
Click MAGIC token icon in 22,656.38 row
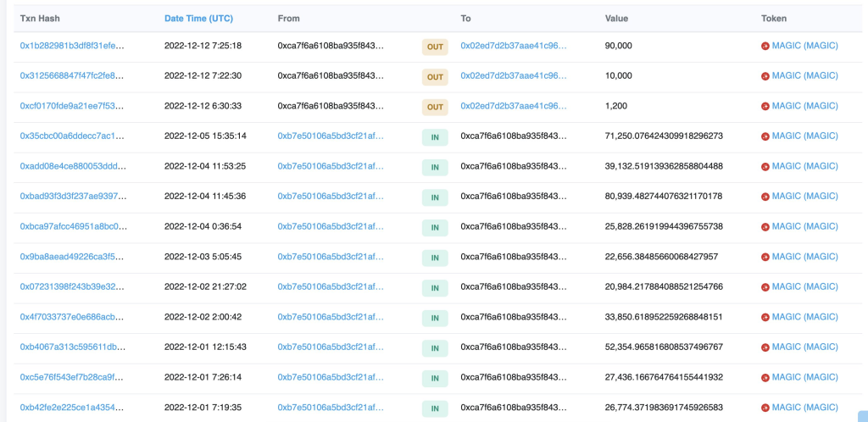click(x=765, y=257)
